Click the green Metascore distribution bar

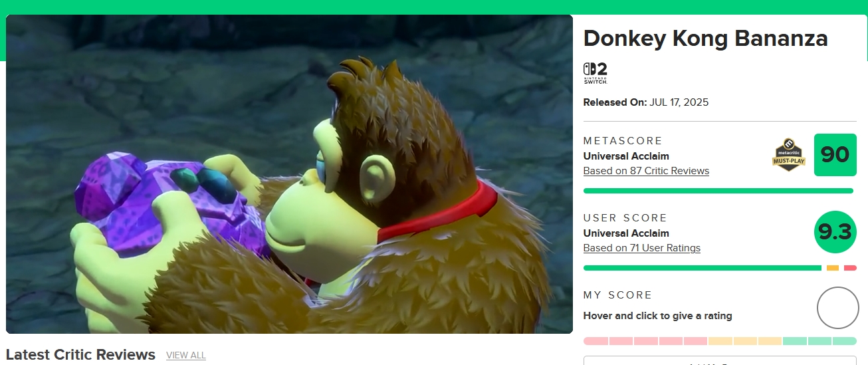(718, 191)
